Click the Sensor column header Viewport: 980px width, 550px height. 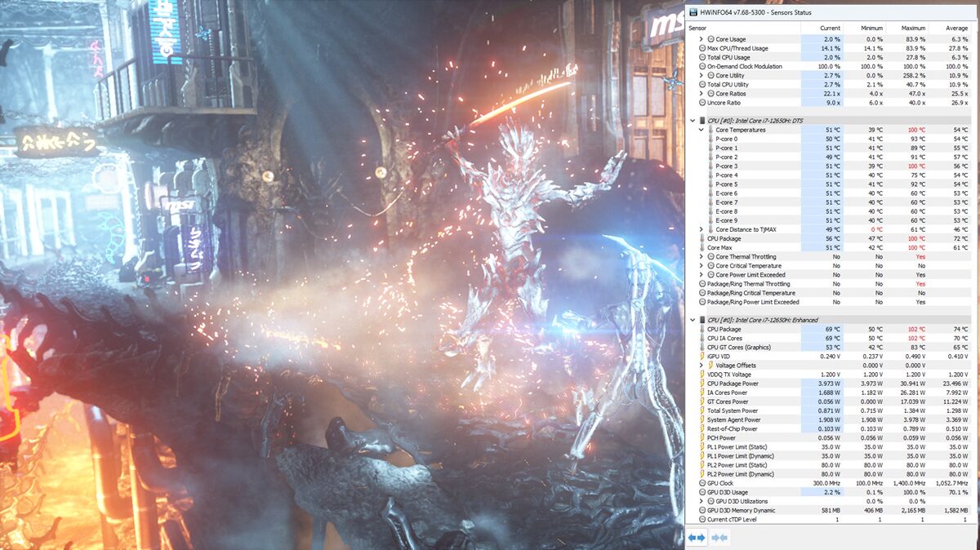point(699,28)
